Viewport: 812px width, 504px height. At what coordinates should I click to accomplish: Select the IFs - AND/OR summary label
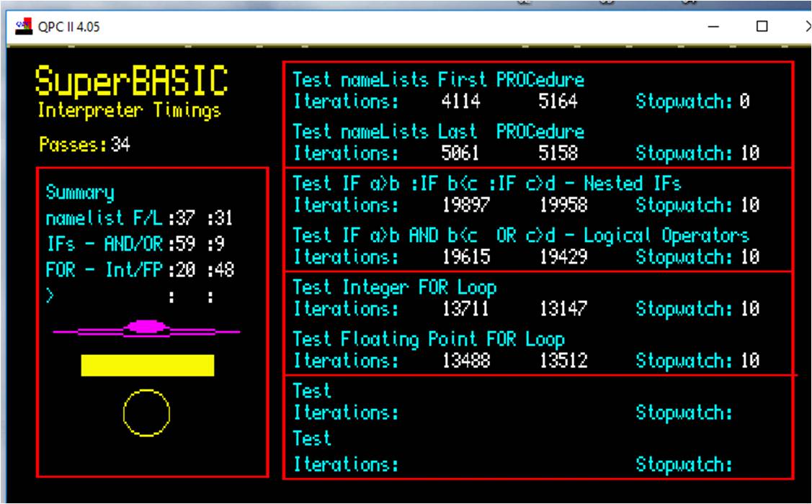[104, 244]
